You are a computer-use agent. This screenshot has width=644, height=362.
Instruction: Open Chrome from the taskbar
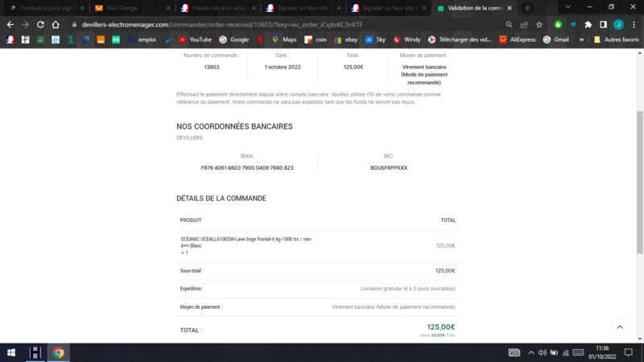click(58, 352)
